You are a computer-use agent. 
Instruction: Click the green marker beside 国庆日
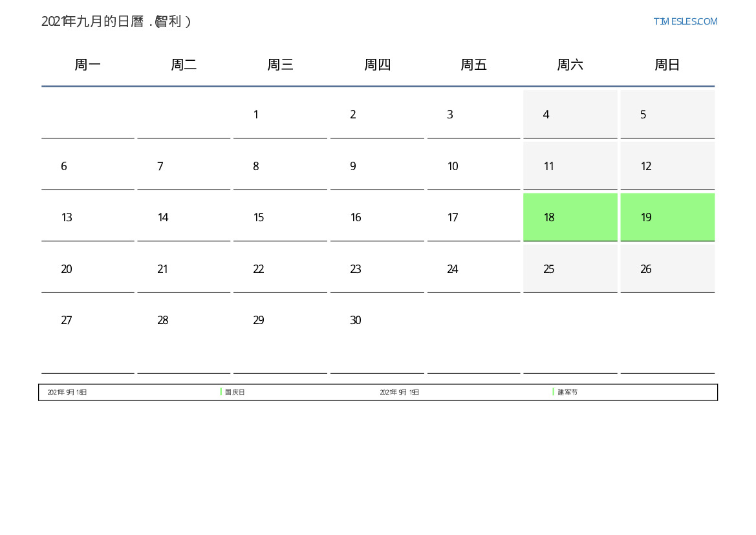(221, 392)
